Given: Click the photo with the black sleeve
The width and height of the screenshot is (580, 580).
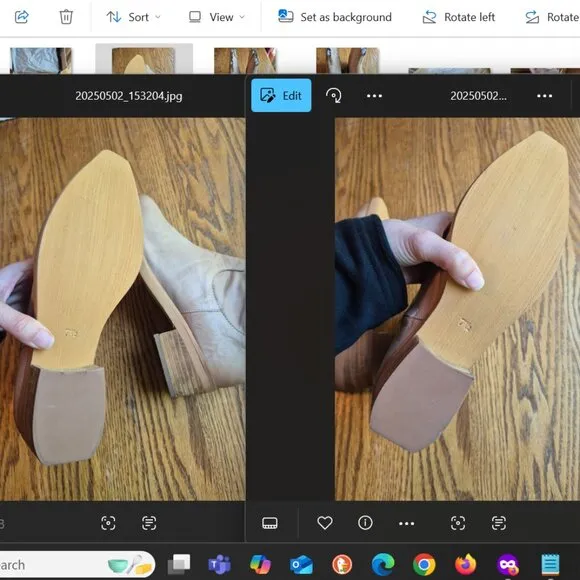Looking at the screenshot, I should (457, 309).
